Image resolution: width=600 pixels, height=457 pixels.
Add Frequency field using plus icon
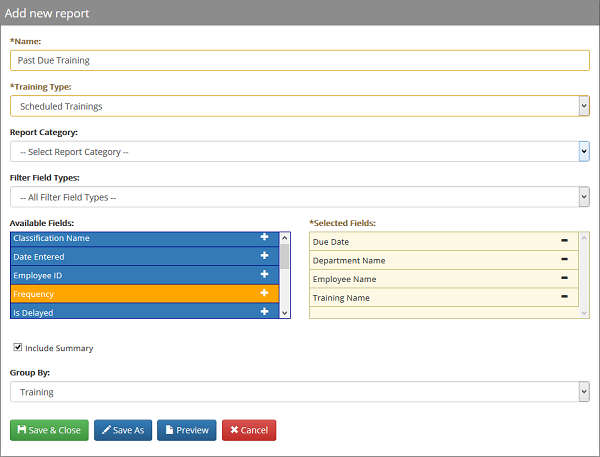click(264, 293)
